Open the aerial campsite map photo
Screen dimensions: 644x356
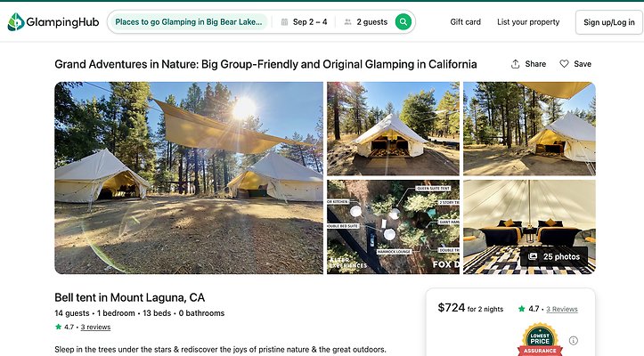[393, 227]
